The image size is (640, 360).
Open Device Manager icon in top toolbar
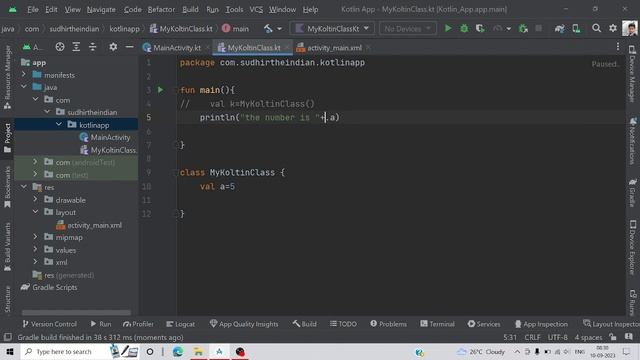[576, 29]
